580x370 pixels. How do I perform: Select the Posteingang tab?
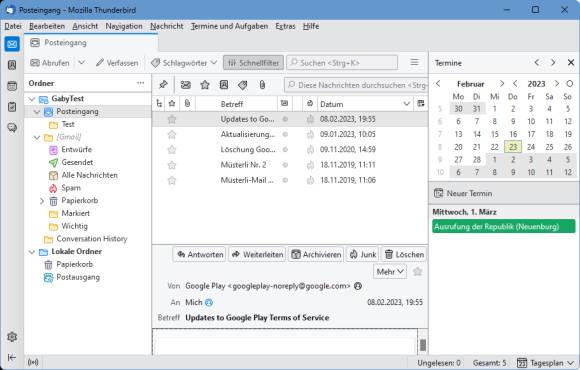pyautogui.click(x=91, y=43)
